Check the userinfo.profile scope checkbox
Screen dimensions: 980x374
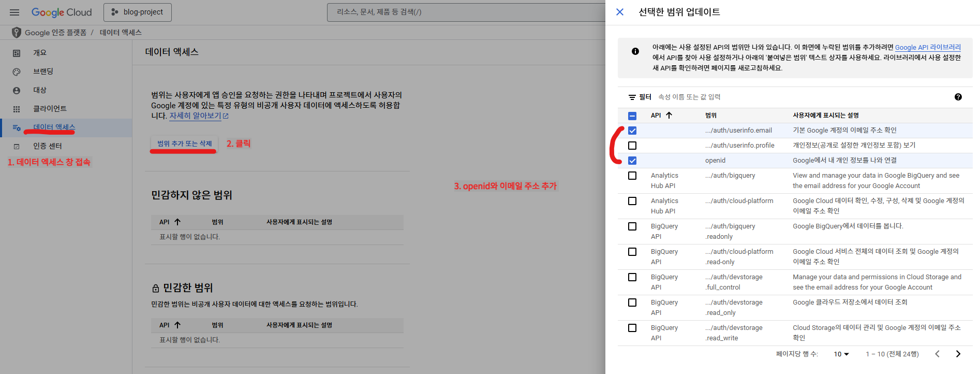(x=632, y=146)
